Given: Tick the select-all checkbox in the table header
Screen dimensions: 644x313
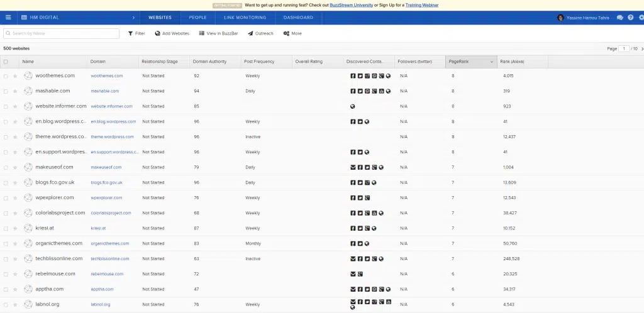Looking at the screenshot, I should 6,62.
